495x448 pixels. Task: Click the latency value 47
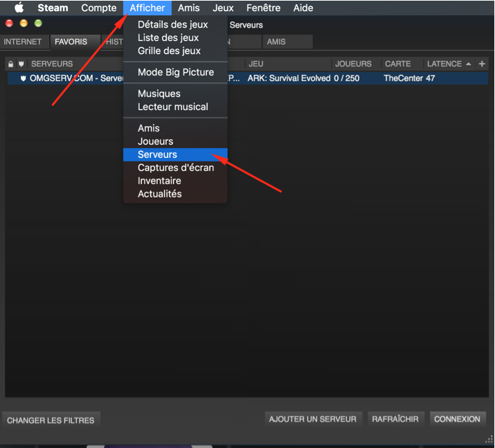[431, 78]
